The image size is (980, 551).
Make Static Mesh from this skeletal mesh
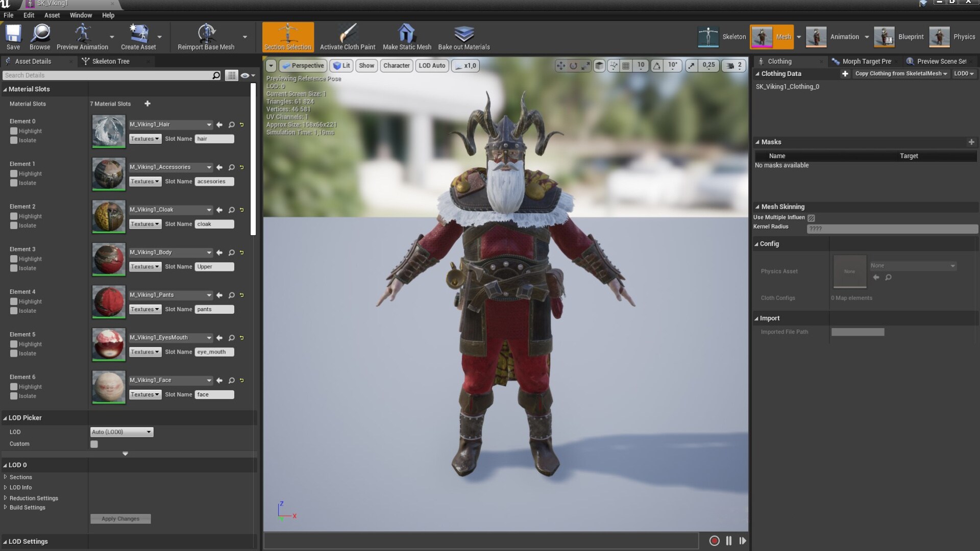point(406,37)
